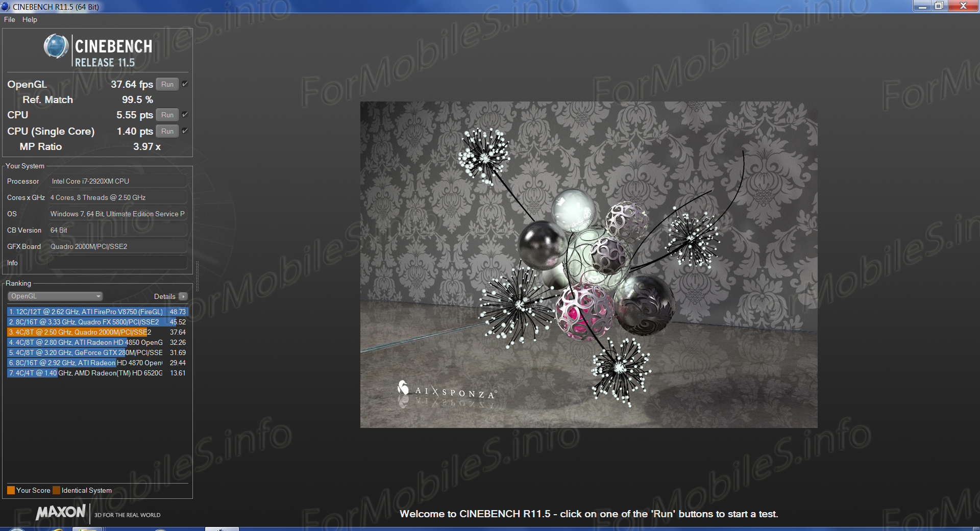Click the orange Your Score color swatch
The height and width of the screenshot is (531, 980).
(11, 490)
